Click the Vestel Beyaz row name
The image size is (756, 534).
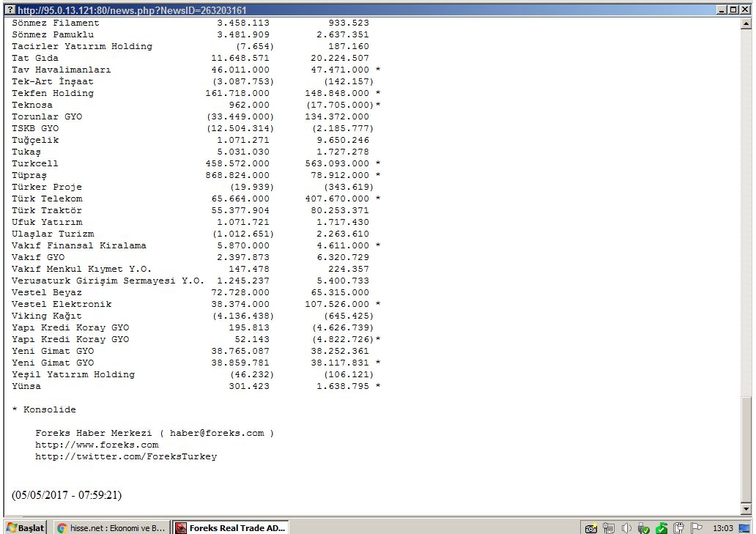click(x=47, y=292)
